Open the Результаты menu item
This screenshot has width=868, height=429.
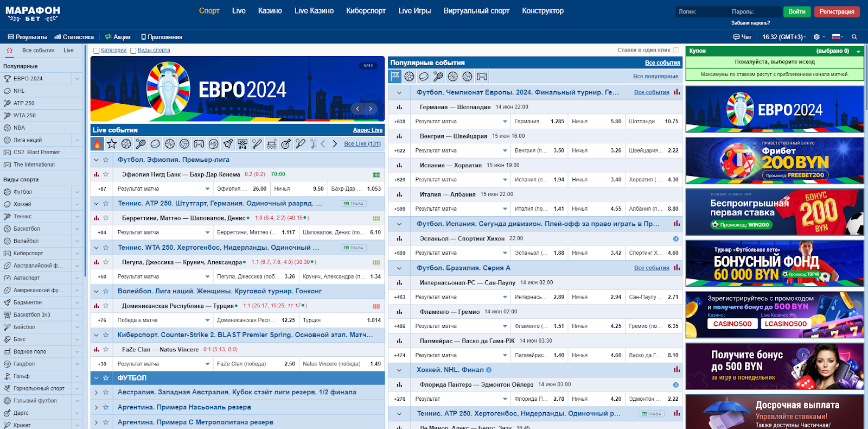[x=27, y=37]
